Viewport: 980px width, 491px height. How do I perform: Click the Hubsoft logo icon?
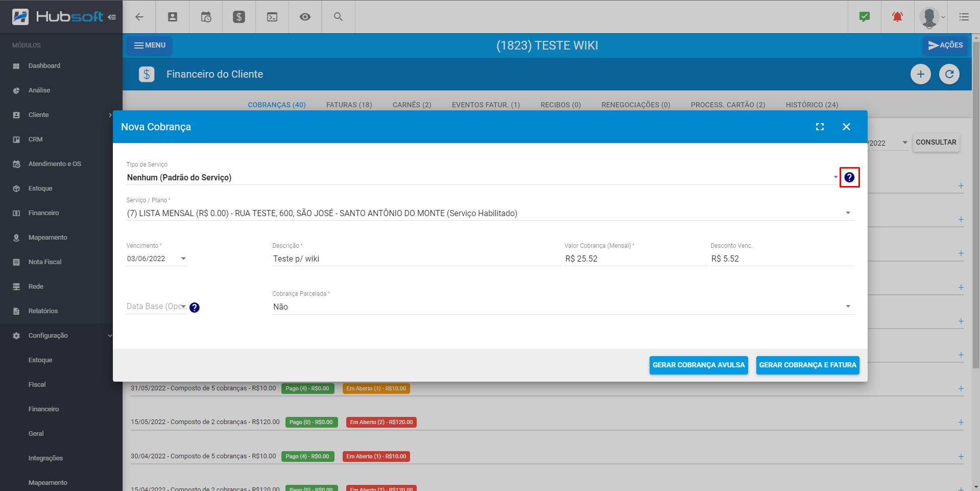pyautogui.click(x=20, y=17)
